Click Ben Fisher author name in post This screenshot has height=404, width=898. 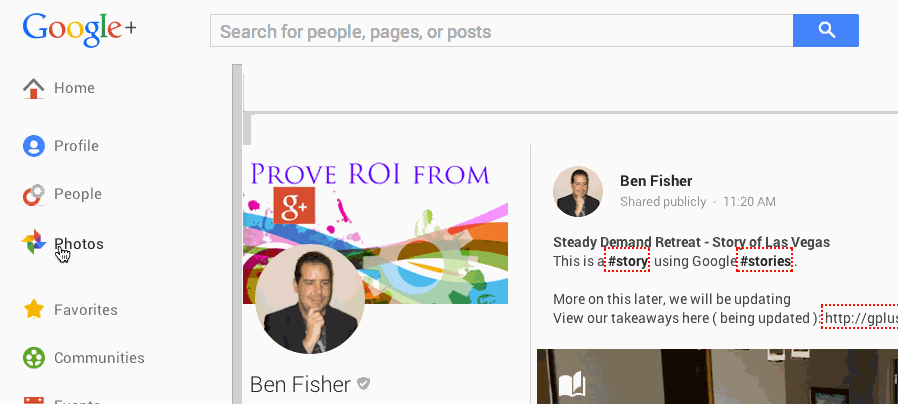(656, 181)
